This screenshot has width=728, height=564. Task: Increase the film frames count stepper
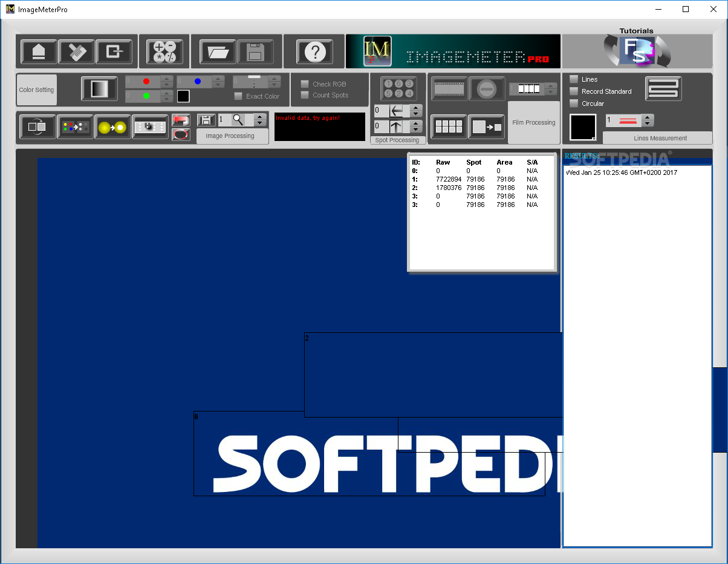pyautogui.click(x=551, y=86)
